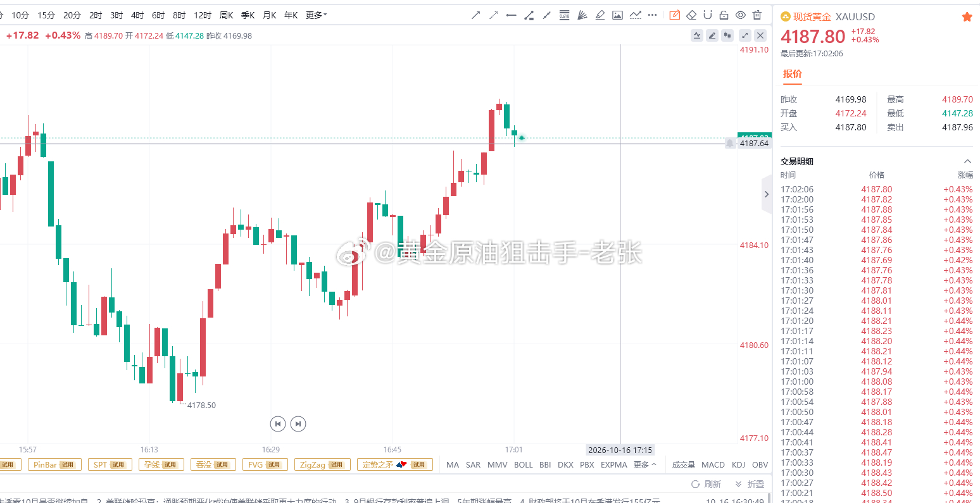This screenshot has width=980, height=503.
Task: Select the horizontal ray line tool
Action: click(x=511, y=15)
